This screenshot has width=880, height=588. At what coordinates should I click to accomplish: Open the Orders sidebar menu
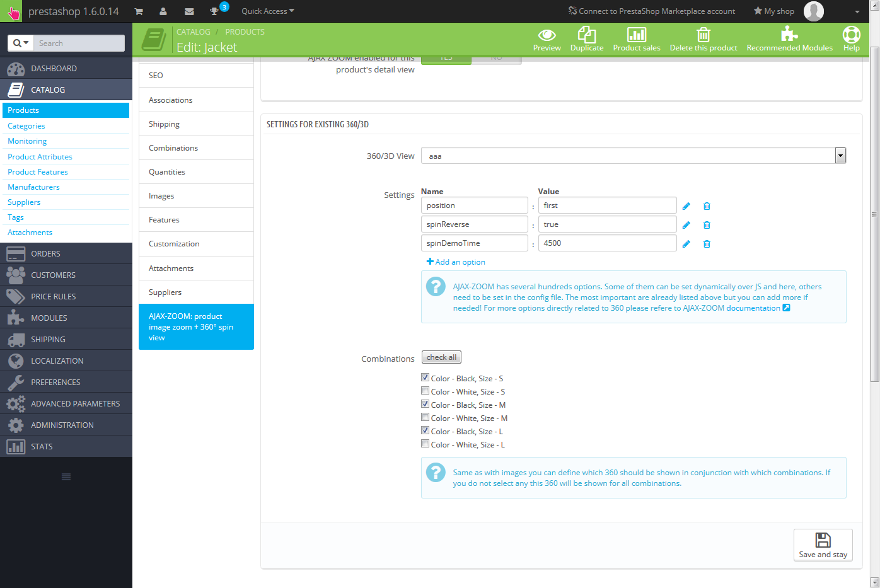click(45, 254)
